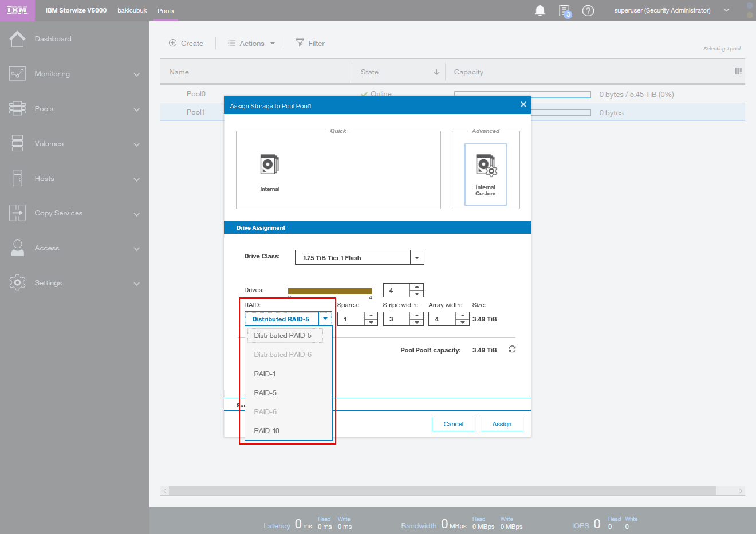Open the column chooser icon
The image size is (756, 534).
click(x=738, y=71)
